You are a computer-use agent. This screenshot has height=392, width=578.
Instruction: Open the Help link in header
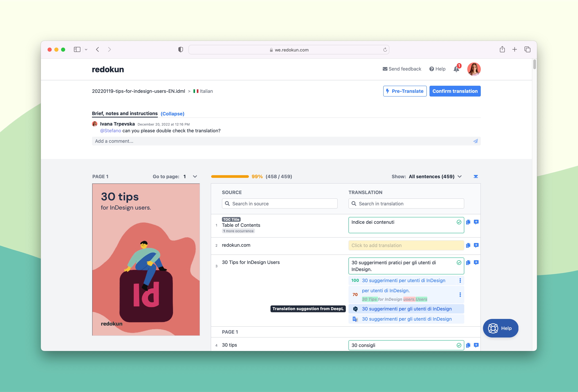click(x=437, y=69)
